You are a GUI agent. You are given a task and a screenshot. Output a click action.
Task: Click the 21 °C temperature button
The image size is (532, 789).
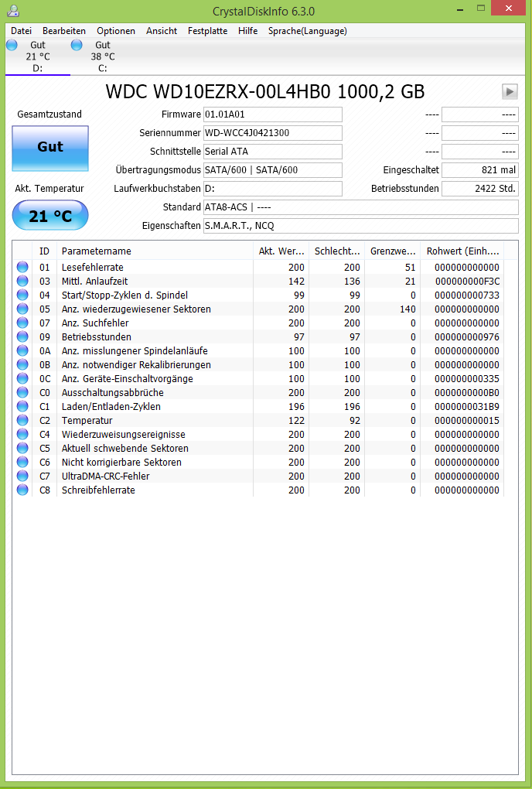[50, 215]
